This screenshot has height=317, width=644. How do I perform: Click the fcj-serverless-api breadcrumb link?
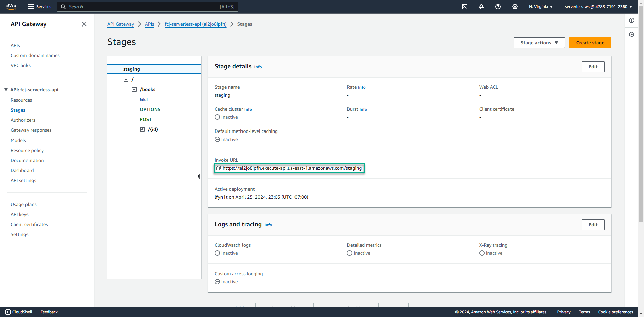point(196,24)
